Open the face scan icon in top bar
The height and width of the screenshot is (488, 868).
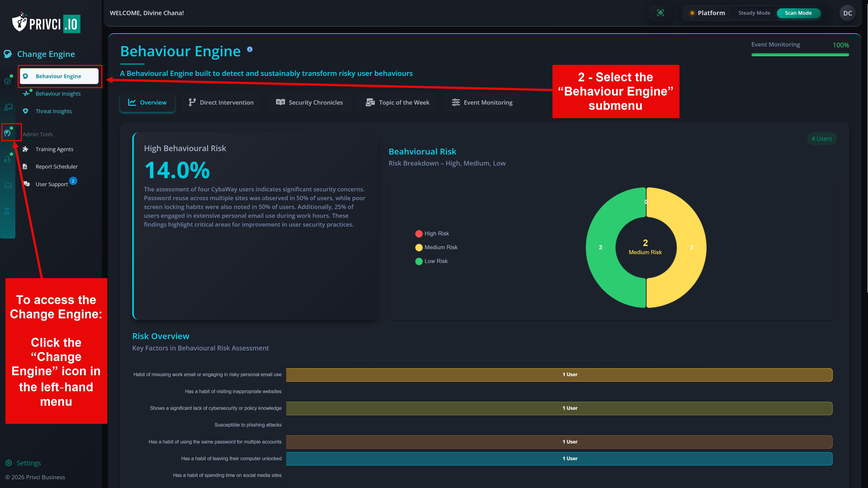[x=660, y=13]
